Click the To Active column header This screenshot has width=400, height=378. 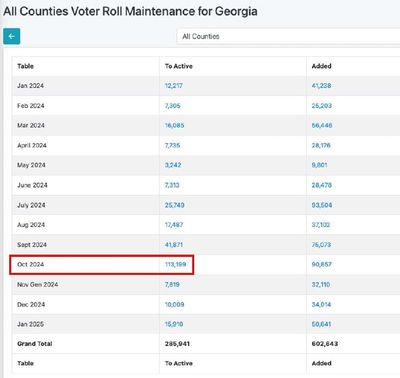(x=179, y=66)
